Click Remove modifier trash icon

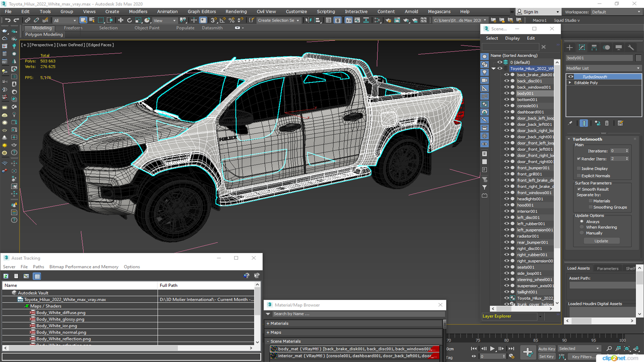pos(607,123)
